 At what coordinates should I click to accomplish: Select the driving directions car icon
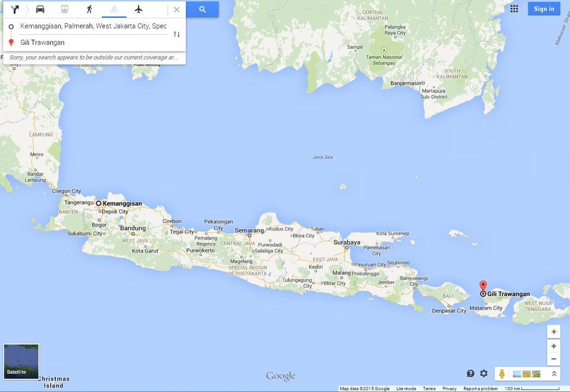(40, 9)
